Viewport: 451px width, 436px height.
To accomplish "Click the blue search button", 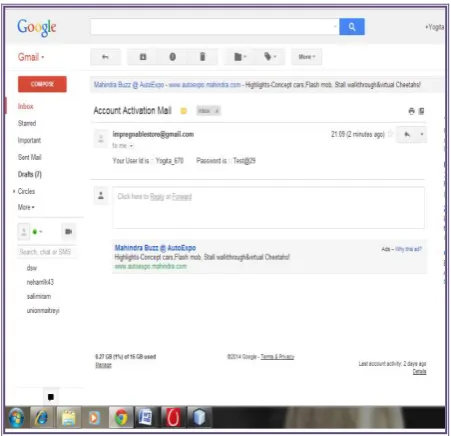I will pyautogui.click(x=352, y=27).
